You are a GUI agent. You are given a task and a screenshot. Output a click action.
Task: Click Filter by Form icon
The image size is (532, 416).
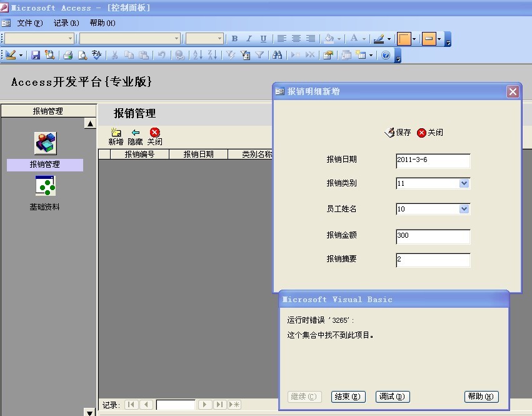[245, 55]
